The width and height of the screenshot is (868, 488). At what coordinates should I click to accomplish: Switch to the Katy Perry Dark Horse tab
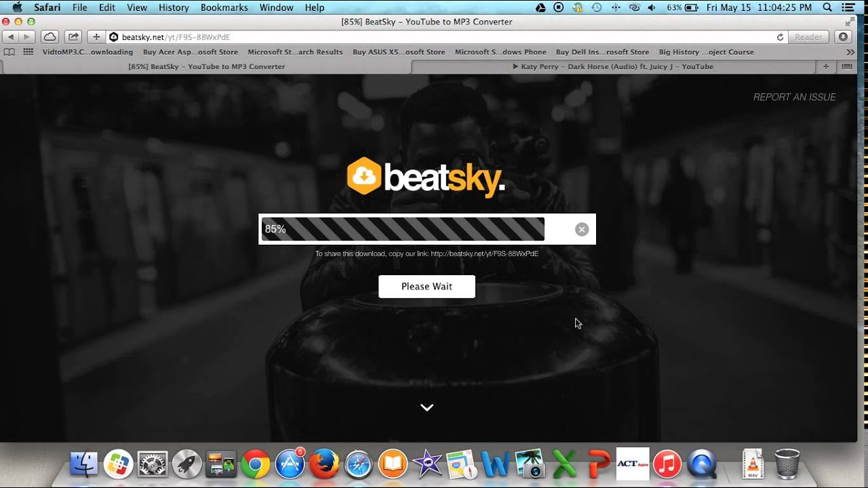pos(613,66)
